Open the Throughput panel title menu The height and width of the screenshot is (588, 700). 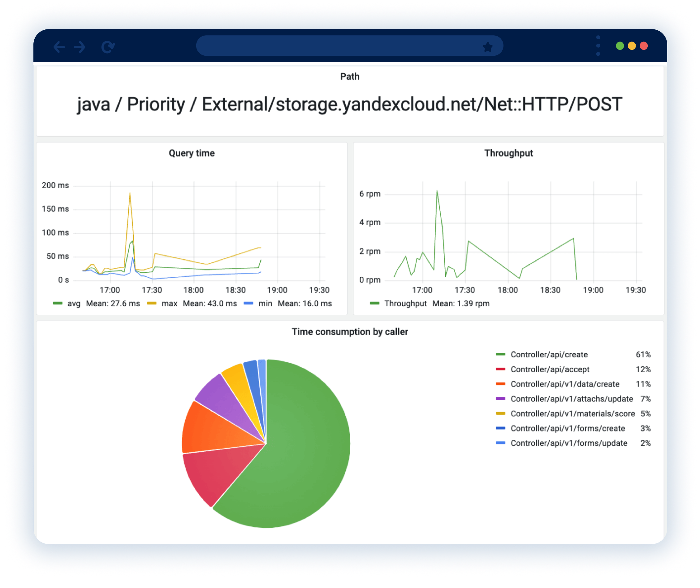[508, 153]
